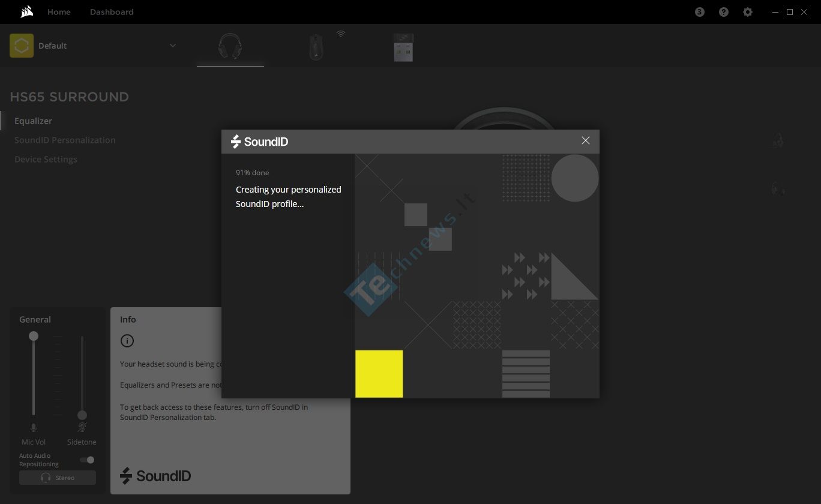Click the '91% done' progress text
The height and width of the screenshot is (504, 821).
pyautogui.click(x=252, y=173)
